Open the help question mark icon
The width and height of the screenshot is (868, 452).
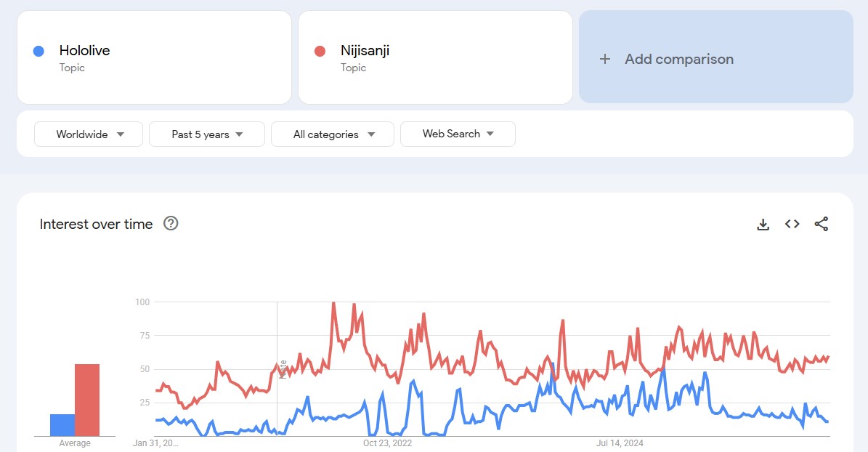171,224
